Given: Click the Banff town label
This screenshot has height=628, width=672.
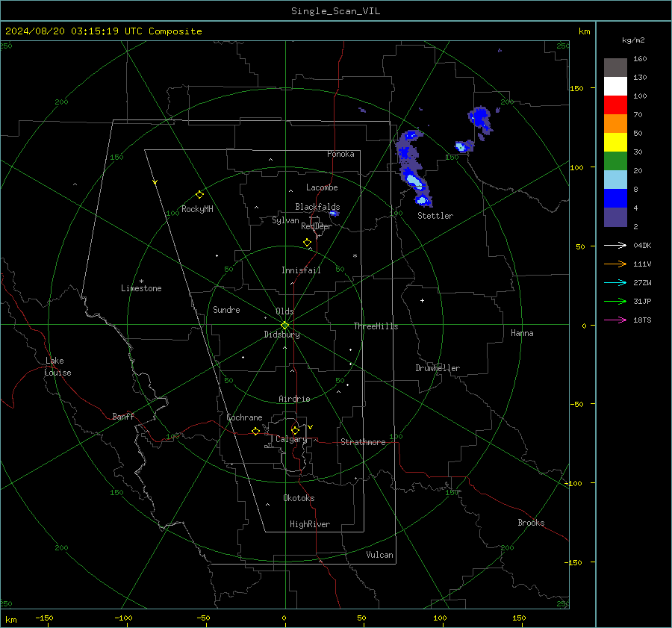Looking at the screenshot, I should coord(123,417).
